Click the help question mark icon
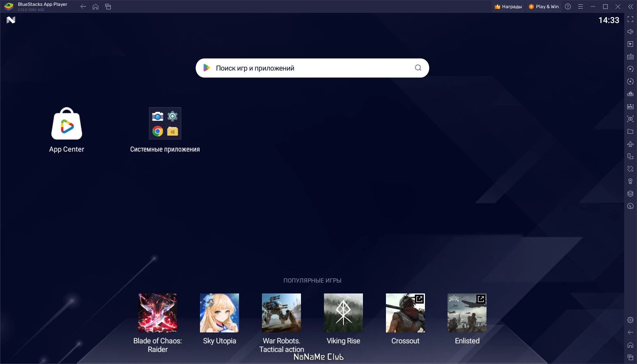The height and width of the screenshot is (364, 637). (568, 7)
